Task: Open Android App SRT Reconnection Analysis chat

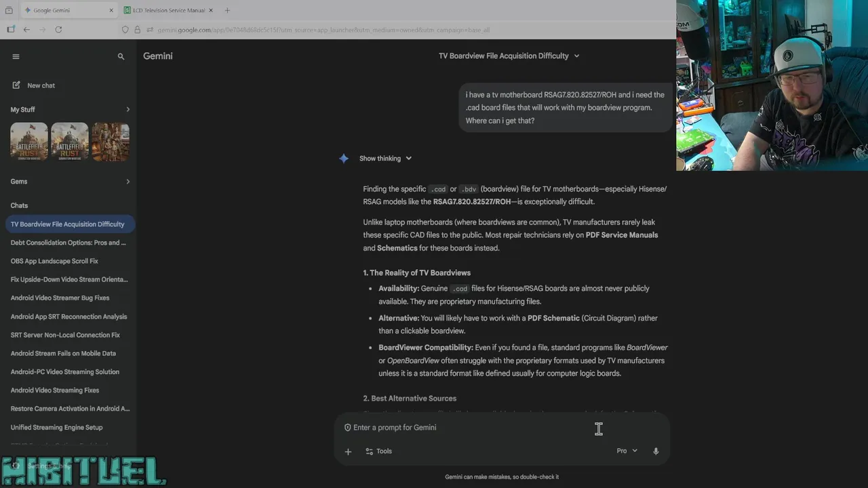Action: [x=69, y=317]
